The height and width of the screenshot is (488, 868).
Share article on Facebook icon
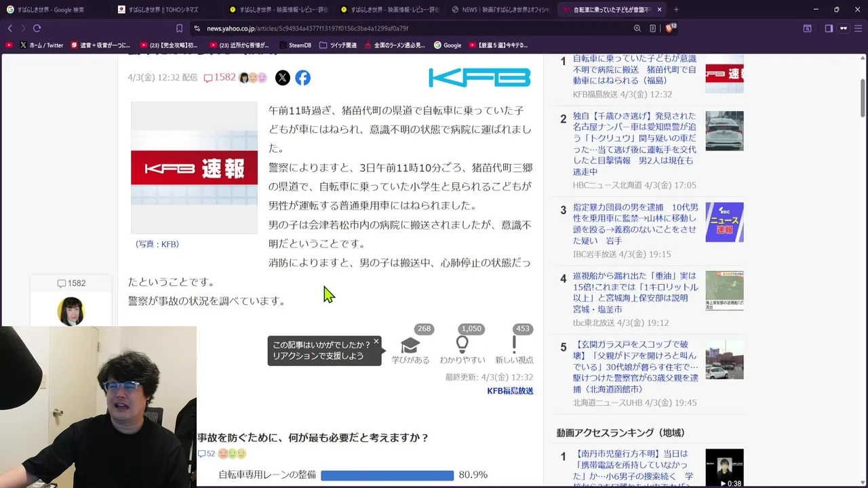pos(303,78)
